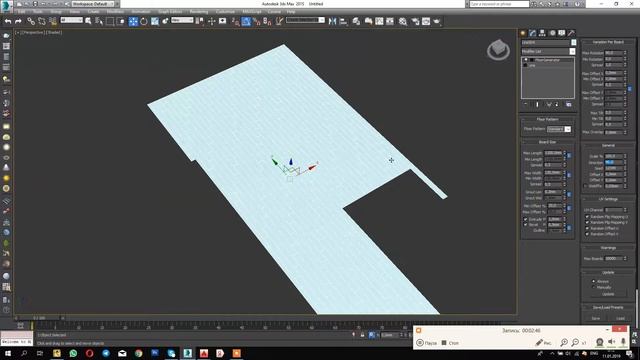Click the Load presets button
This screenshot has width=640, height=360.
pos(620,318)
